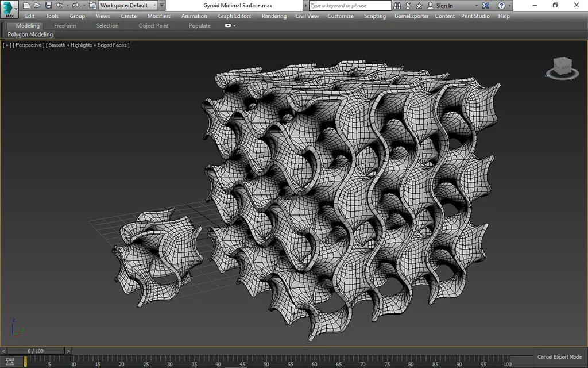
Task: Toggle the ribbon minimize panel button
Action: 228,25
